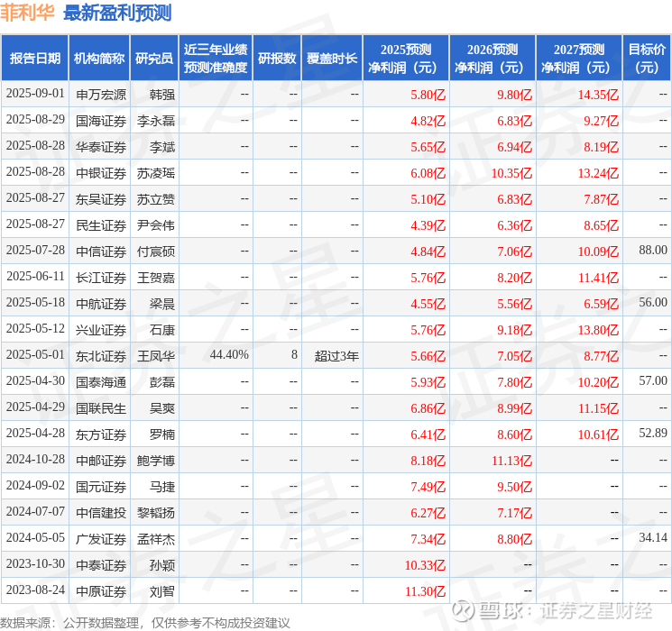
Task: Select the 东方证券 institution cell
Action: coord(101,434)
